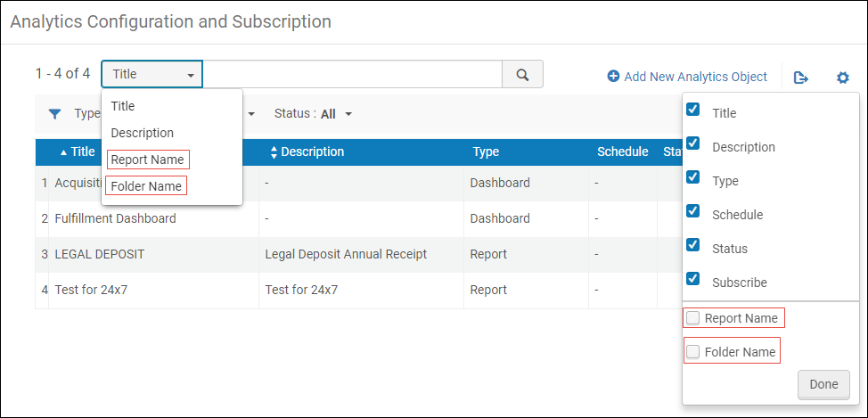Click the magnifying glass search icon
The height and width of the screenshot is (418, 868).
coord(523,75)
